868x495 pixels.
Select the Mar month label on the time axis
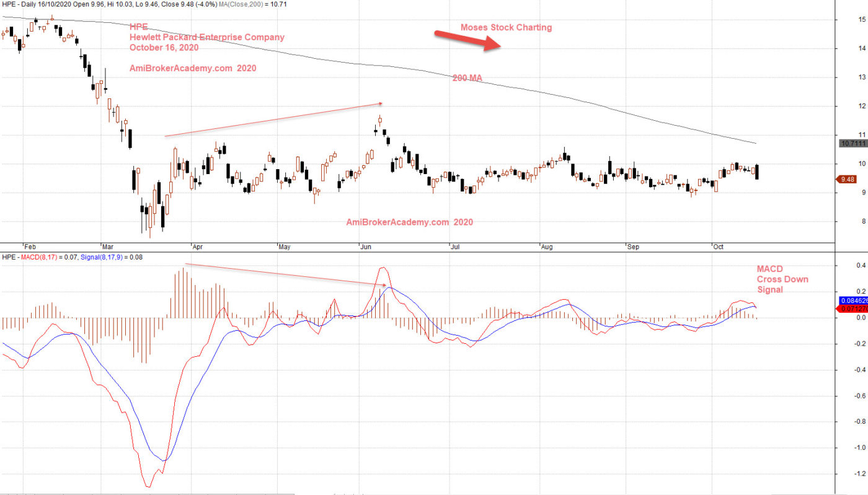109,247
